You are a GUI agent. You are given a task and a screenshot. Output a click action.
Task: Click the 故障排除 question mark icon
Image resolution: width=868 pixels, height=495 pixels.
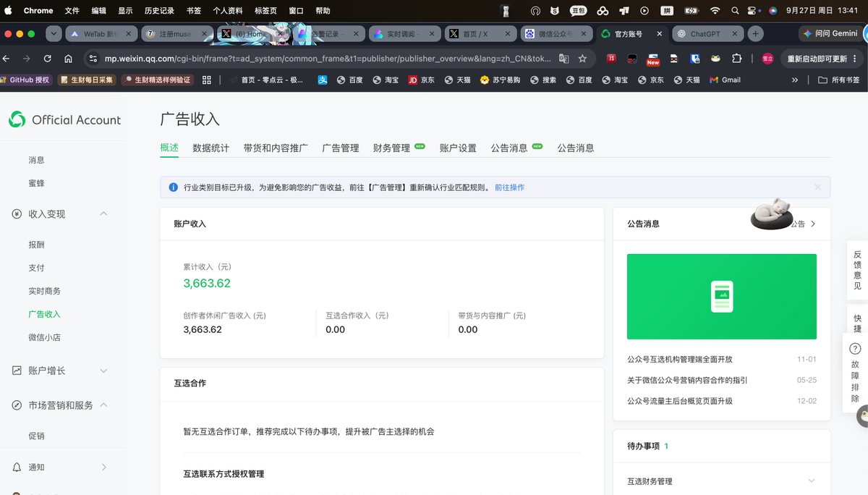855,349
